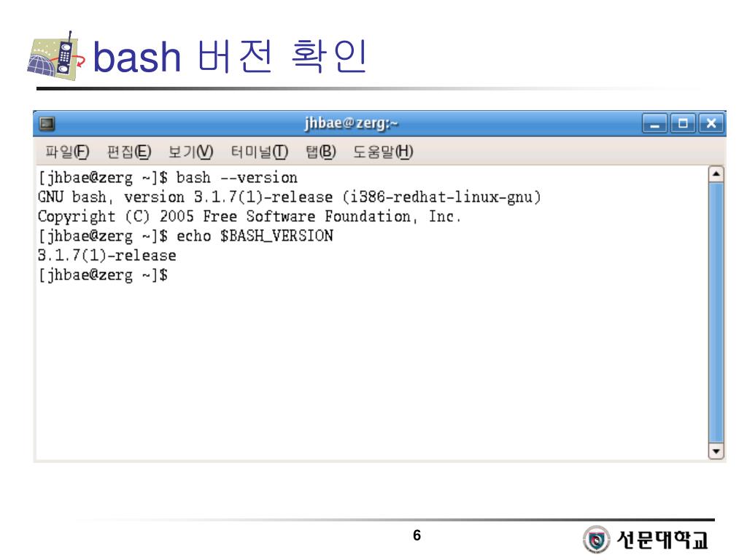Screen dimensions: 747x560
Task: Open the 편집(E) menu
Action: 129,152
